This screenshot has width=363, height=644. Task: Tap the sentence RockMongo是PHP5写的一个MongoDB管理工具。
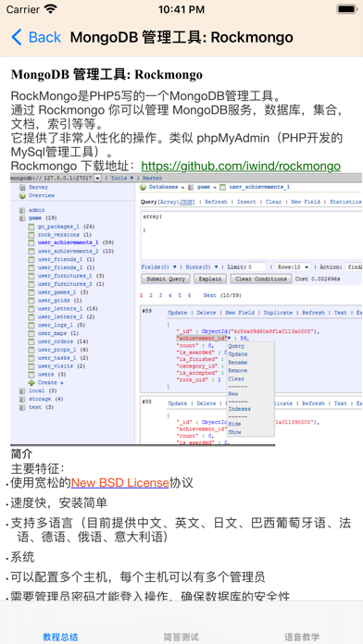146,96
